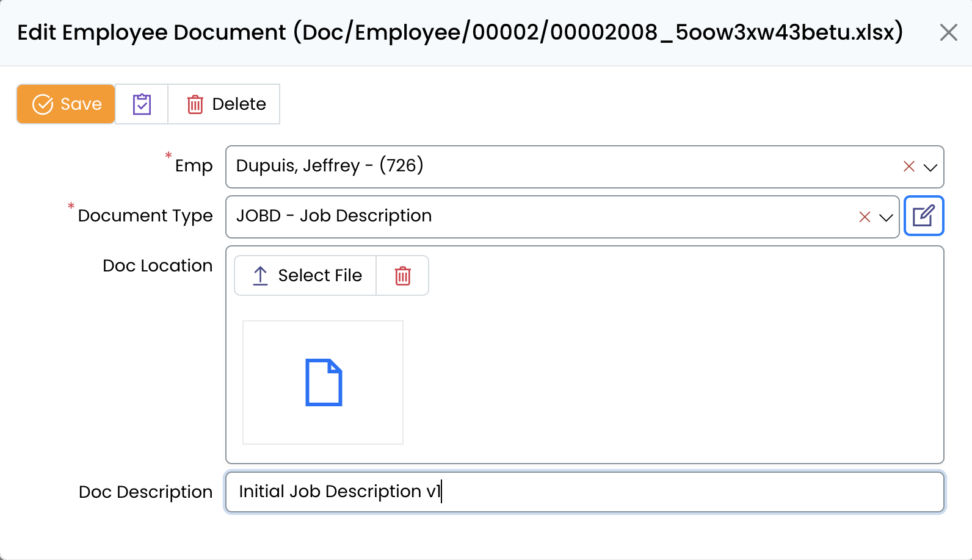This screenshot has height=560, width=972.
Task: Click the Document Type field label
Action: click(x=145, y=216)
